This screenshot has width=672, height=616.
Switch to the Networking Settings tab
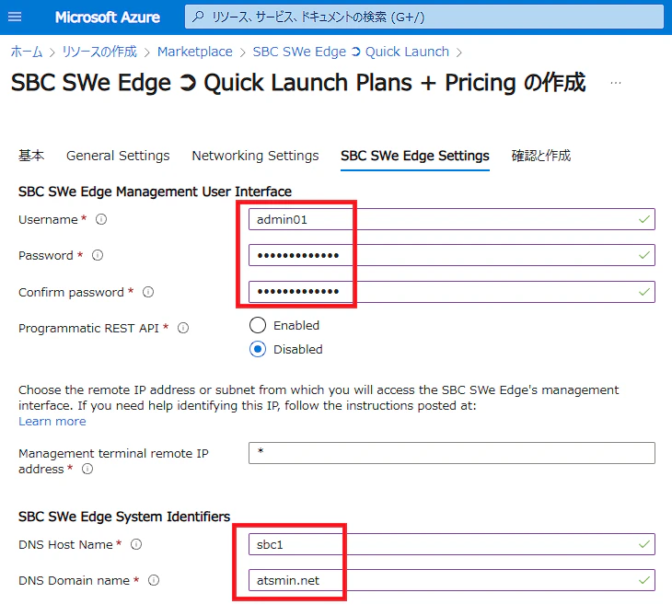(255, 156)
